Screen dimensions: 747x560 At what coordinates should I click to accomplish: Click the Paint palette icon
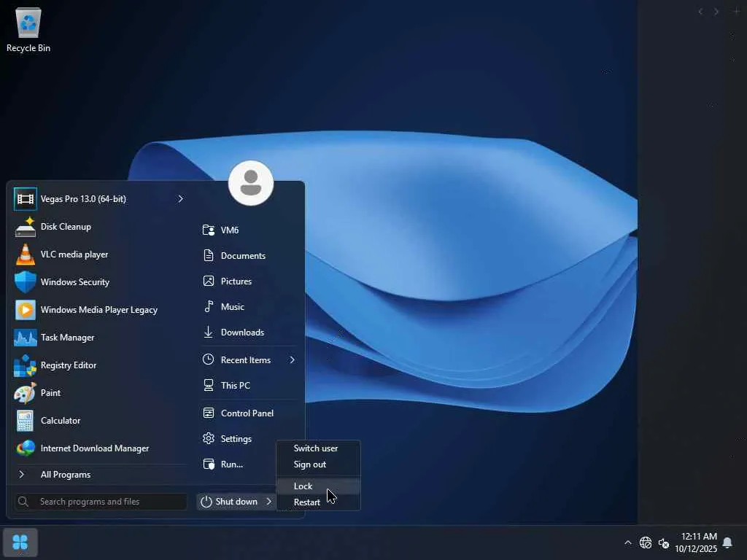coord(26,393)
